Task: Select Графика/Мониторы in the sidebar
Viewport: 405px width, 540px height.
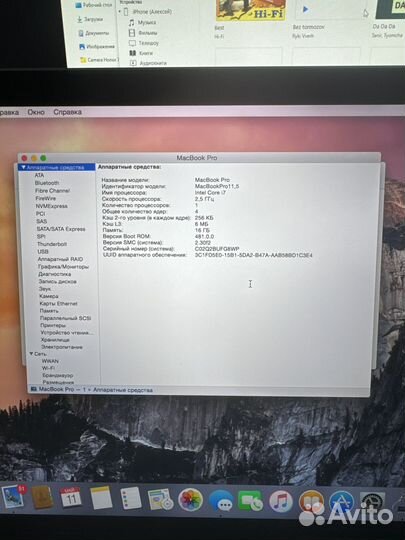Action: [x=63, y=267]
